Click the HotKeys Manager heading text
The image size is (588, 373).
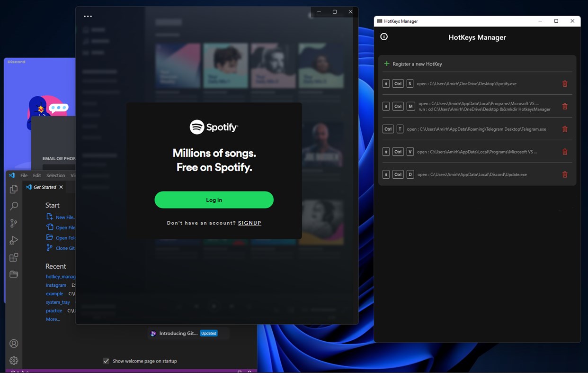click(x=477, y=37)
